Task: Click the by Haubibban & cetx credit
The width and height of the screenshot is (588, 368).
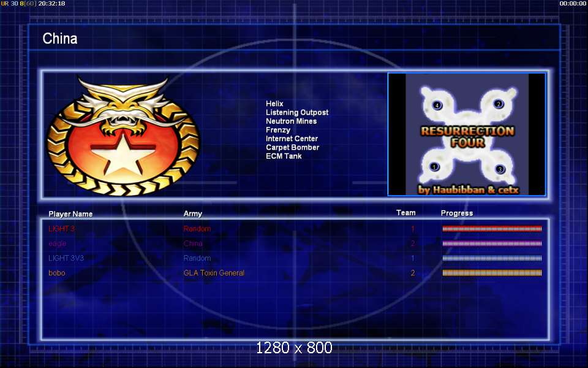Action: [469, 190]
